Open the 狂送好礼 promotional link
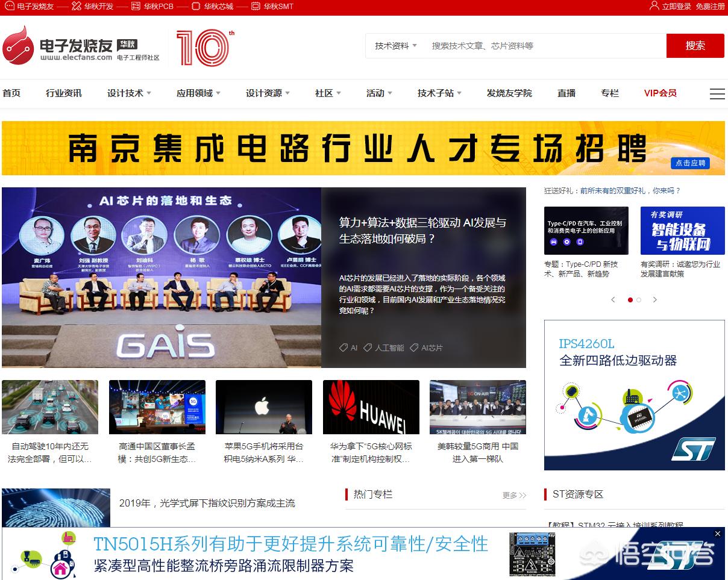This screenshot has height=580, width=728. tap(612, 190)
